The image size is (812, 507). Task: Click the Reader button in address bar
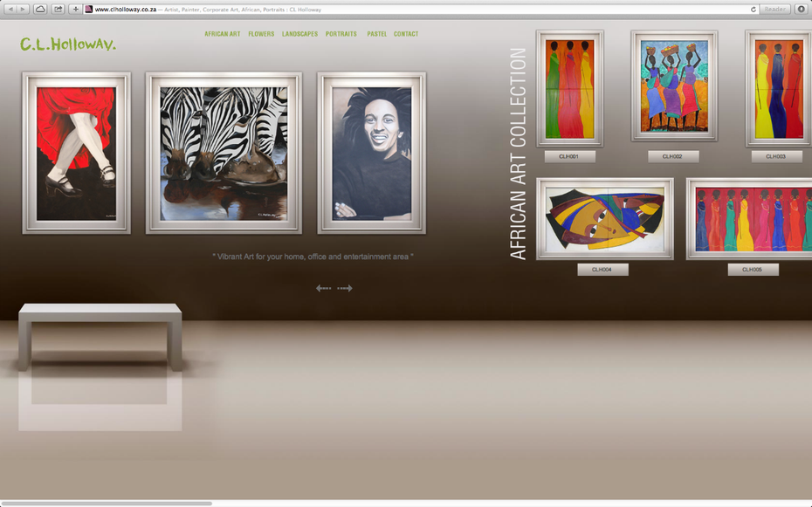click(x=774, y=9)
